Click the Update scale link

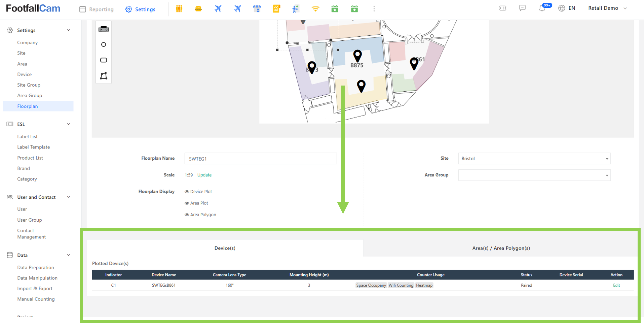pos(204,175)
